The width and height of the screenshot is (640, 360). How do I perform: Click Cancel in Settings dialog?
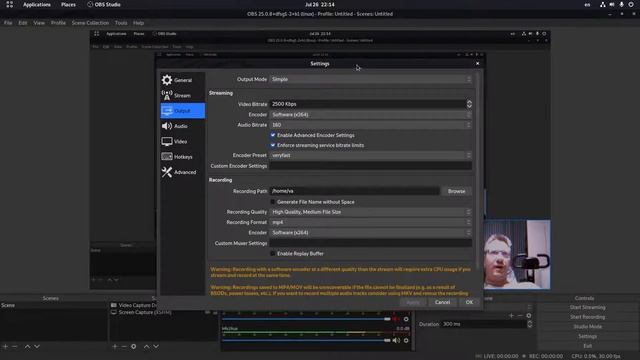[x=442, y=302]
